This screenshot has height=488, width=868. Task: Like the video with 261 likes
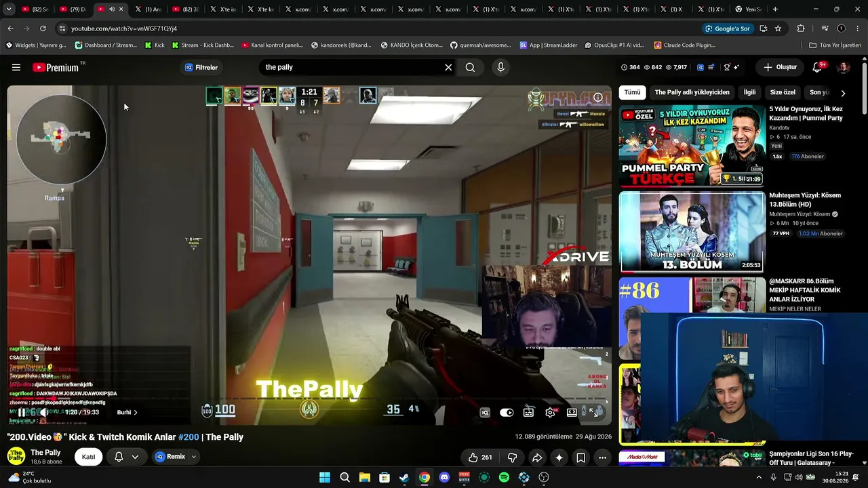point(480,457)
